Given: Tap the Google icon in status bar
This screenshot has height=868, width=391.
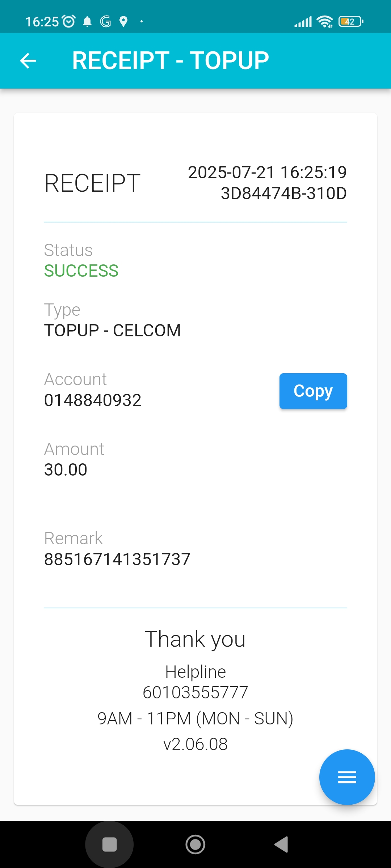Looking at the screenshot, I should point(105,22).
